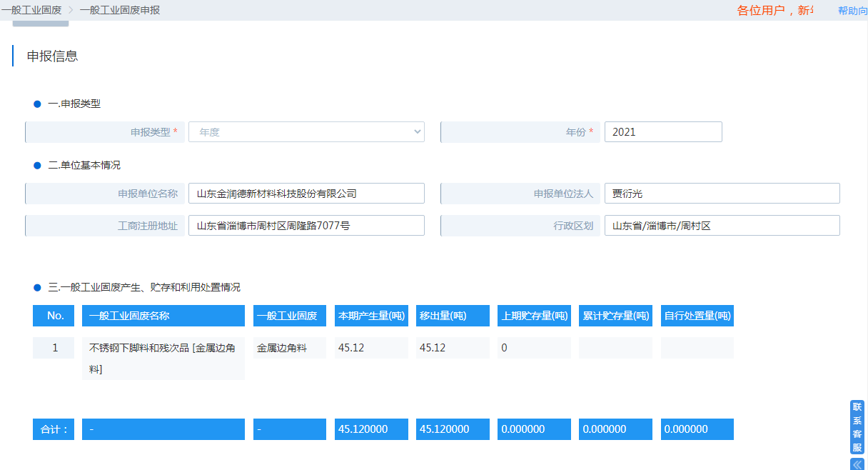Click the 移出量(吨) column header
Viewport: 868px width, 470px height.
(x=452, y=315)
